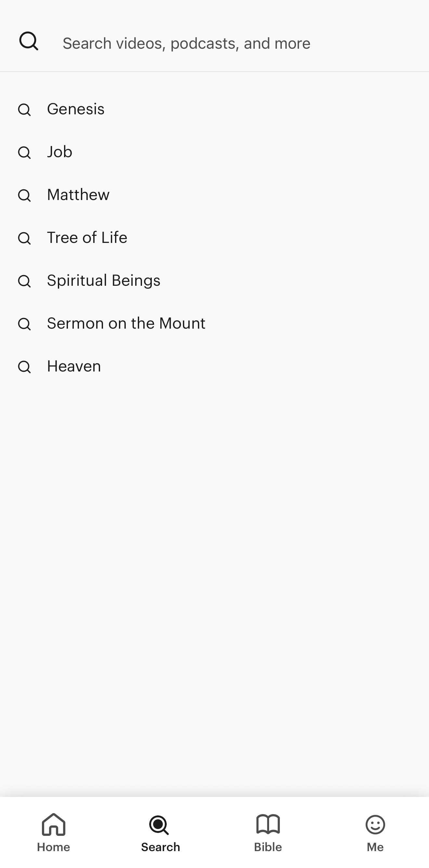Tap the magnifier icon beside Spiritual Beings

point(24,281)
